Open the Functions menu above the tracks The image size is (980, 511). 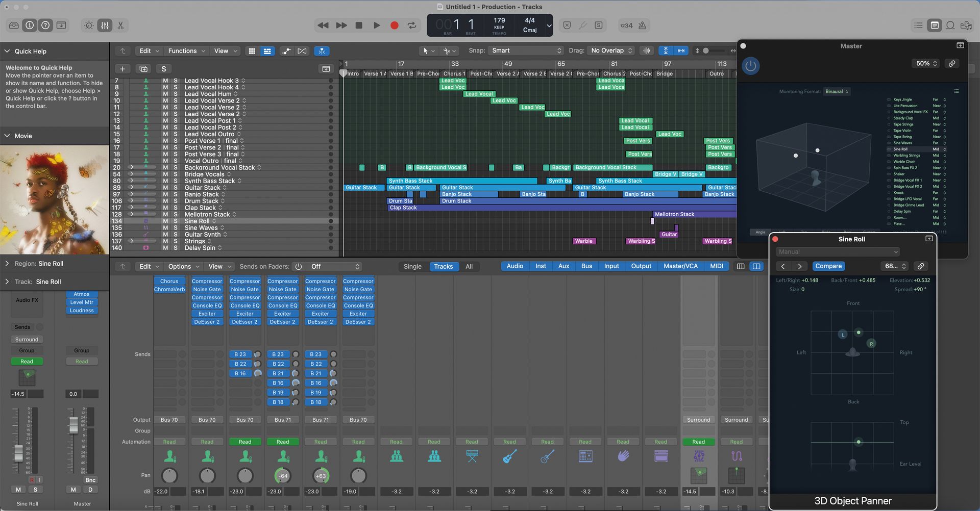pyautogui.click(x=186, y=50)
